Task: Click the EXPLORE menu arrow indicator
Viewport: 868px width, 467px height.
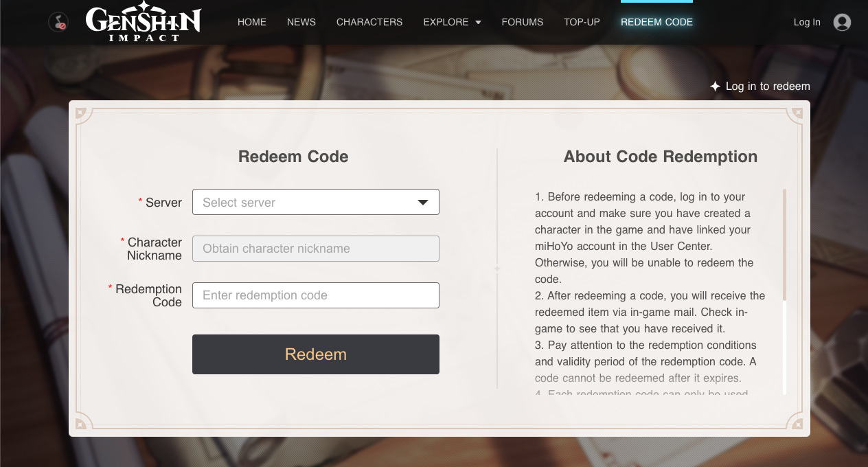Action: pyautogui.click(x=478, y=23)
